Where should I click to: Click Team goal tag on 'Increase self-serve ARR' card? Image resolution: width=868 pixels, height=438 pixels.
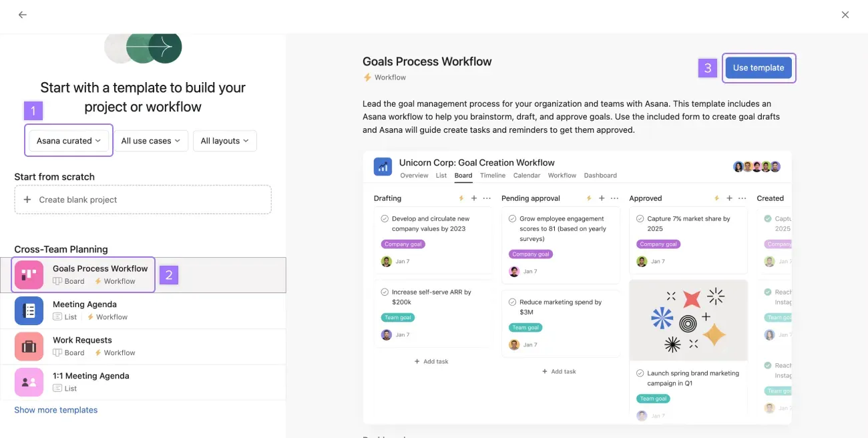[398, 318]
